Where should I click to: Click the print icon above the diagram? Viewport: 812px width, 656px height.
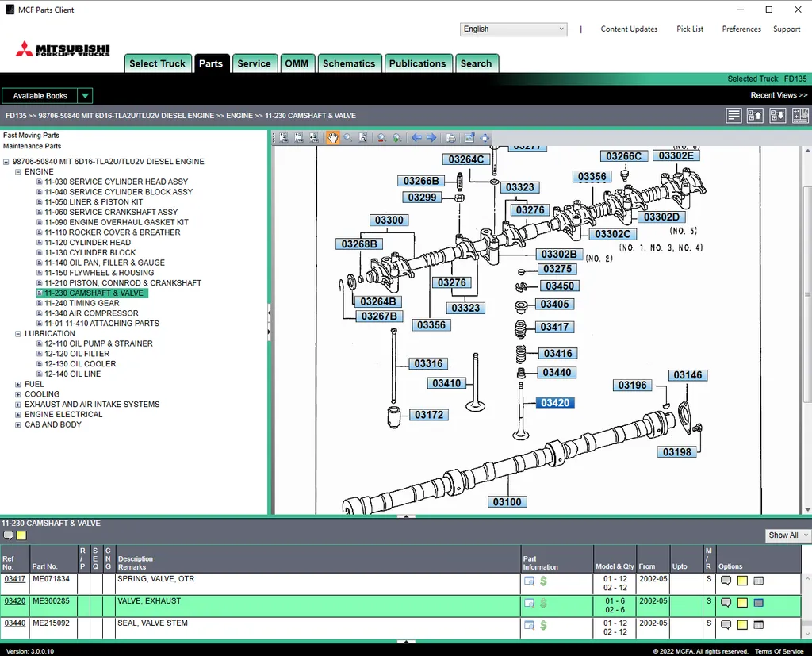(x=450, y=138)
